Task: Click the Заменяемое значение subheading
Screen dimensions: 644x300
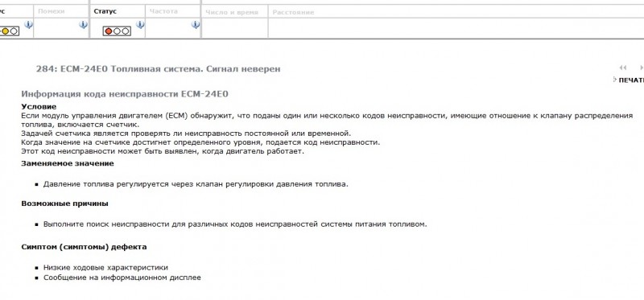Action: coord(68,163)
